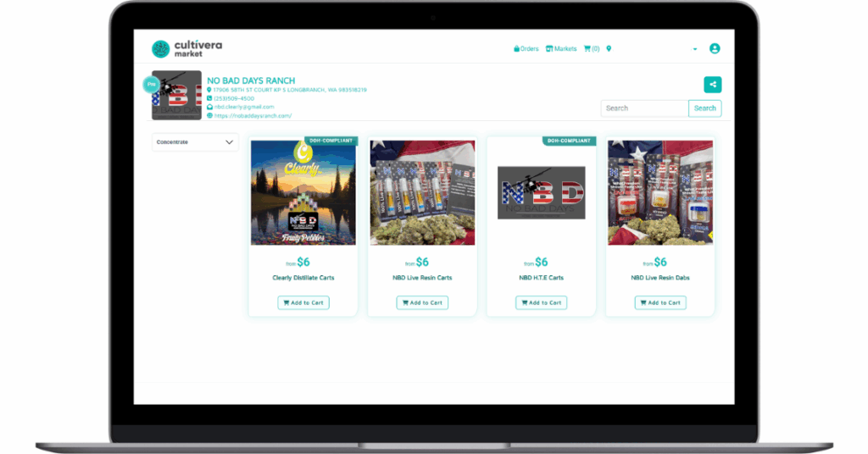Add Clearly Distillate Carts to cart
The width and height of the screenshot is (868, 454).
303,302
